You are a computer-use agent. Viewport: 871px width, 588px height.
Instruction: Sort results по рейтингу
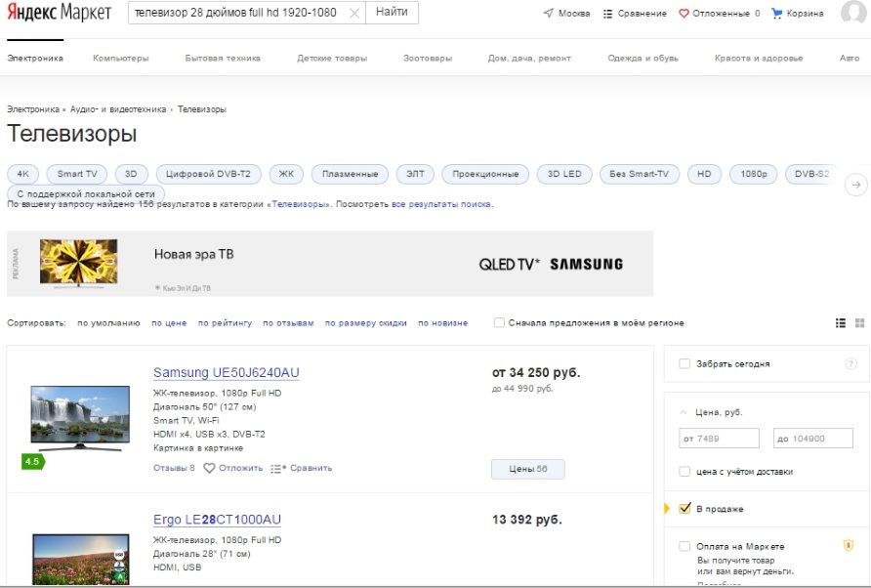pos(225,323)
